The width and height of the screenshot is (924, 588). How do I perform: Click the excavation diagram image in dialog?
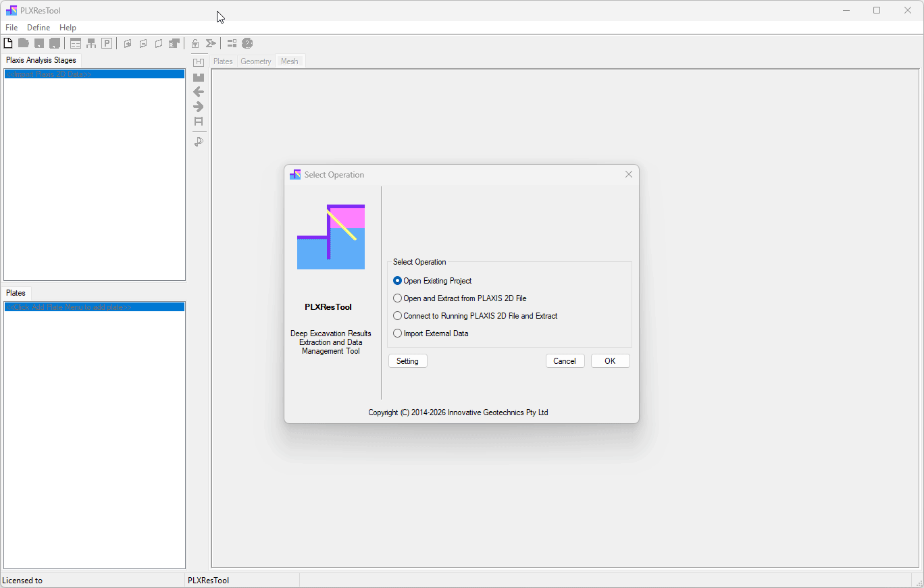click(x=331, y=237)
